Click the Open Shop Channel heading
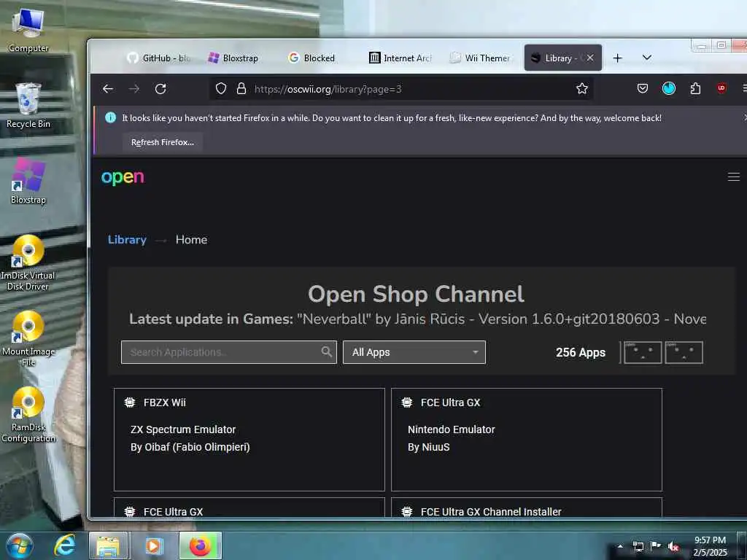This screenshot has width=747, height=560. pos(416,294)
